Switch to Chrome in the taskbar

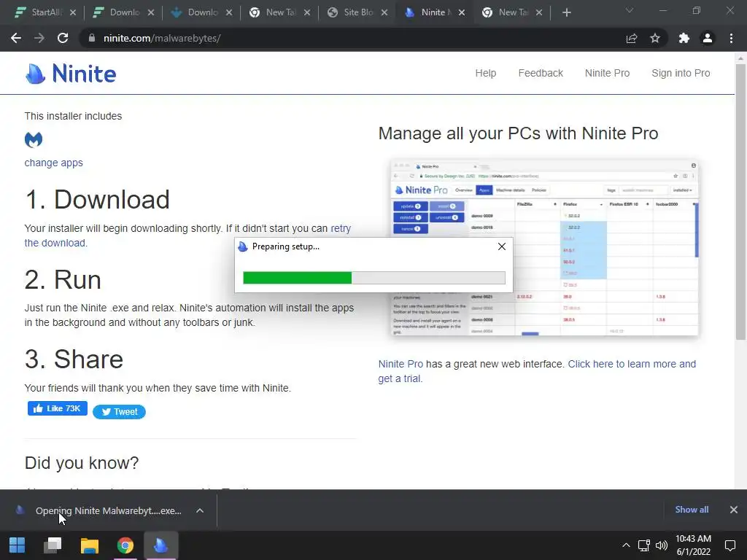(x=125, y=545)
